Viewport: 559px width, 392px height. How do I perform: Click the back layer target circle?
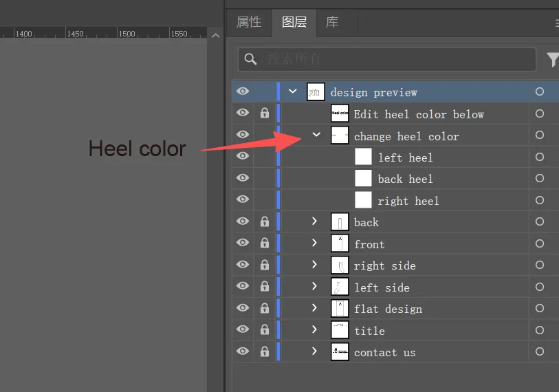coord(539,221)
